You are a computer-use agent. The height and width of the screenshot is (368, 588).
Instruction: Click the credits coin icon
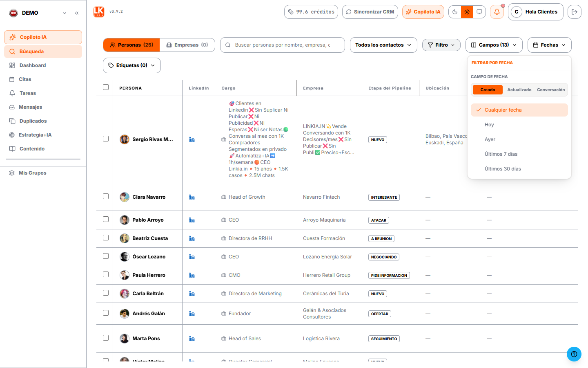291,12
